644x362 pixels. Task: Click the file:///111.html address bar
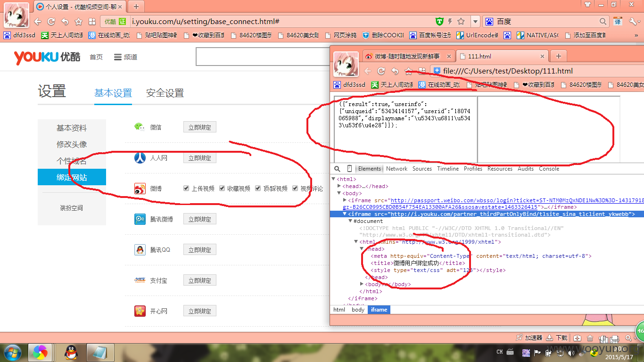coord(537,71)
